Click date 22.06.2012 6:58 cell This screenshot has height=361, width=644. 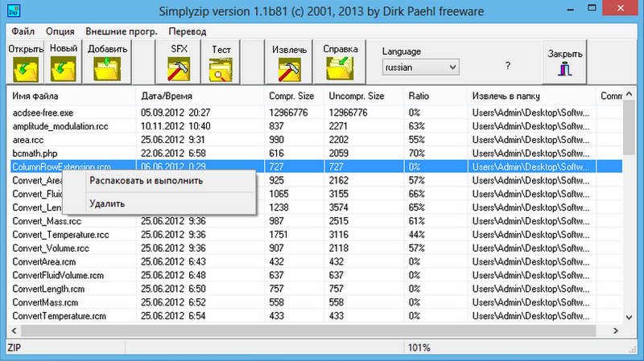pyautogui.click(x=173, y=154)
